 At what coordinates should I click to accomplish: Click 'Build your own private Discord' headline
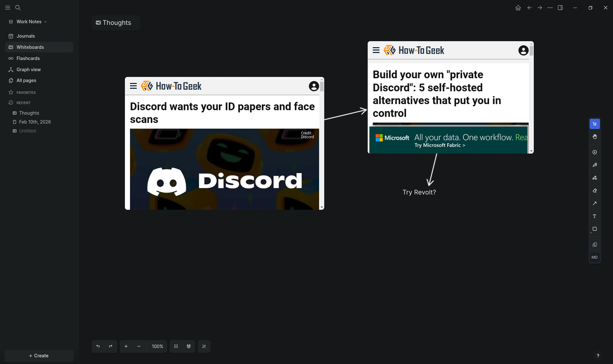[x=437, y=94]
